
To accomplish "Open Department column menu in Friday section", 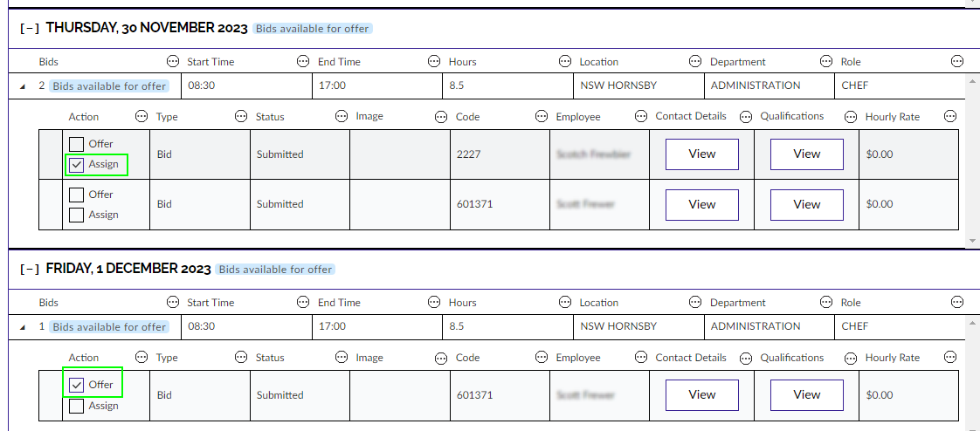I will (826, 303).
